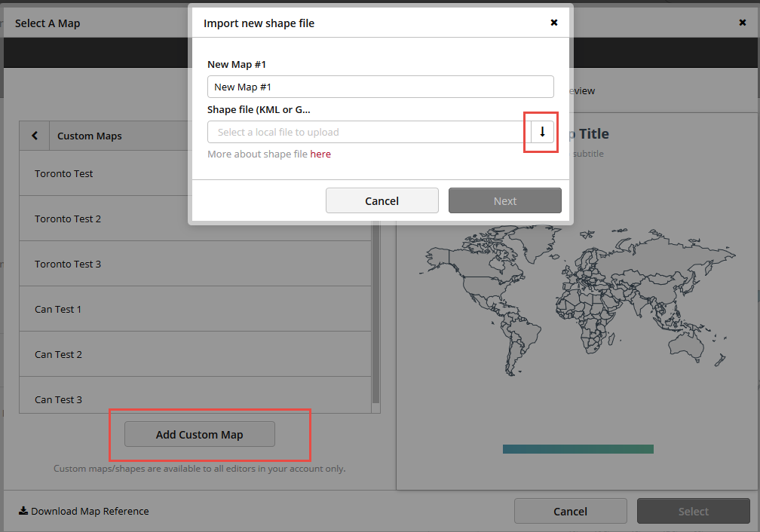Open the 'here' shape file help link
Image resolution: width=760 pixels, height=532 pixels.
(x=320, y=154)
